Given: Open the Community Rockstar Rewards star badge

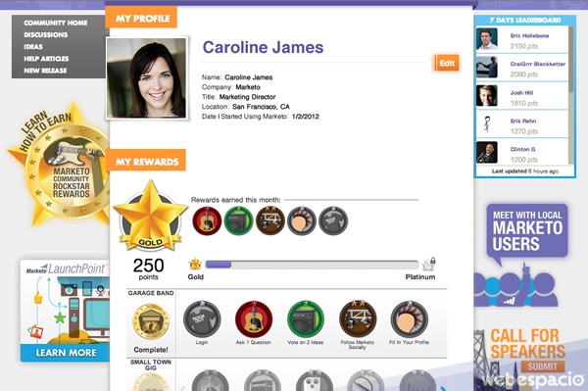Looking at the screenshot, I should (60, 165).
